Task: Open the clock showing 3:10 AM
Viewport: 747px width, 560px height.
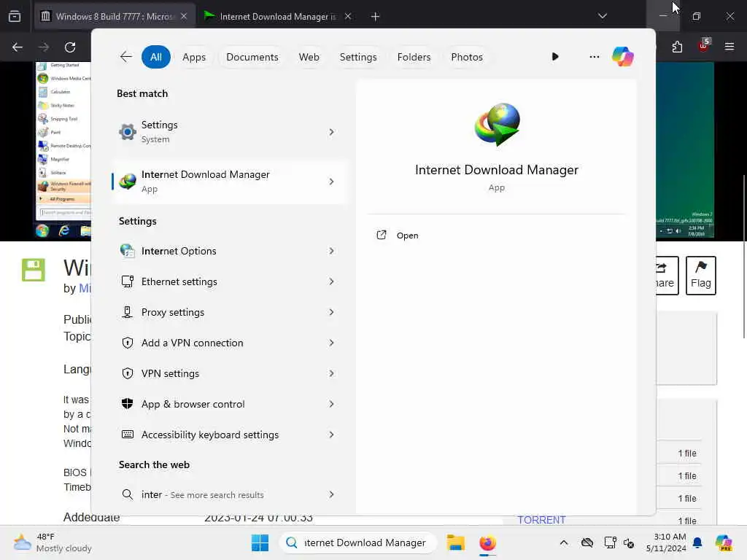Action: click(667, 542)
